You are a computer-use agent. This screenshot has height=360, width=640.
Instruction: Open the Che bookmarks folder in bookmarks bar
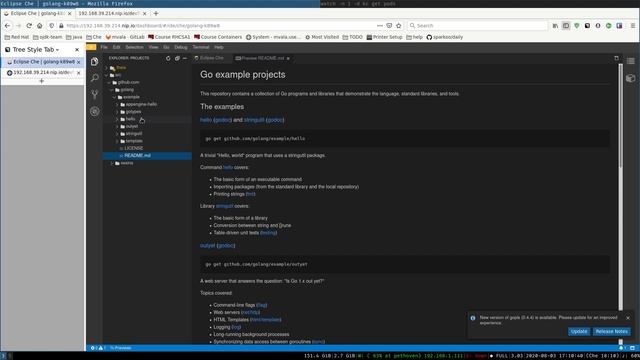coord(94,37)
